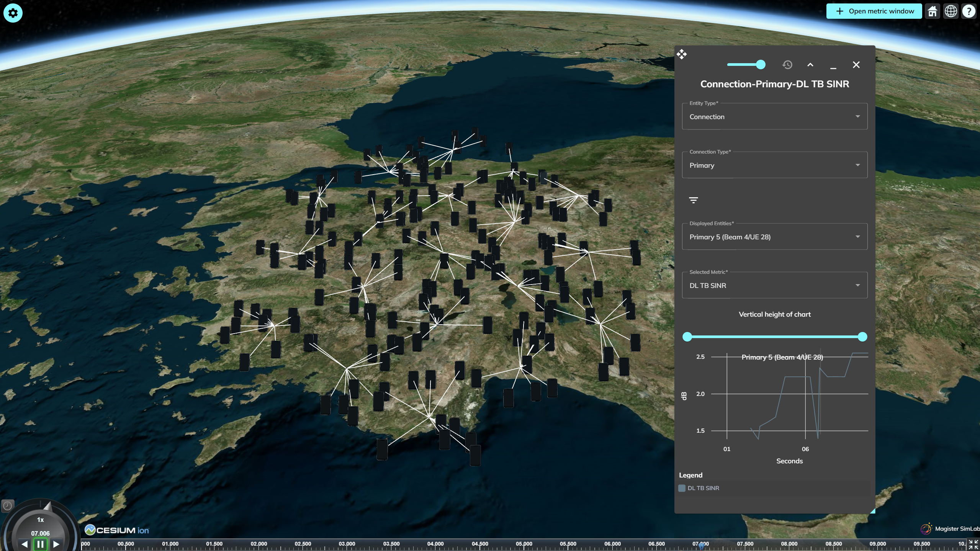Click the home view icon
The width and height of the screenshot is (980, 551).
pos(932,11)
